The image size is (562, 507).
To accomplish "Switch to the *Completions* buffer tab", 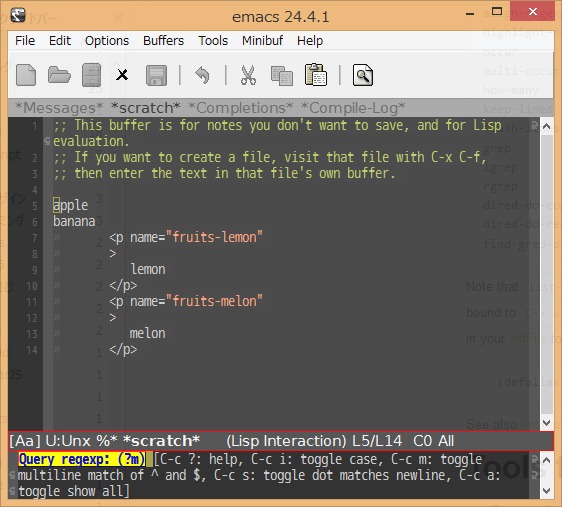I will coord(240,108).
